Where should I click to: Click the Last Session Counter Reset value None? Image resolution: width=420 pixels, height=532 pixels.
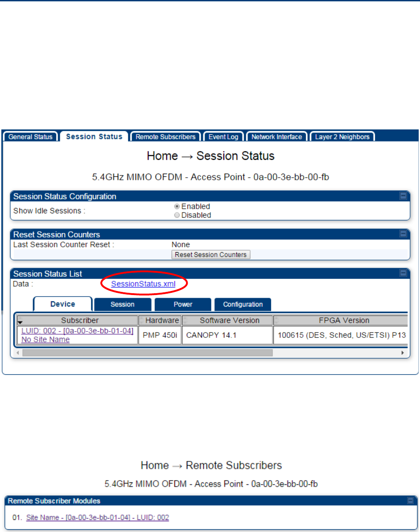[x=181, y=245]
